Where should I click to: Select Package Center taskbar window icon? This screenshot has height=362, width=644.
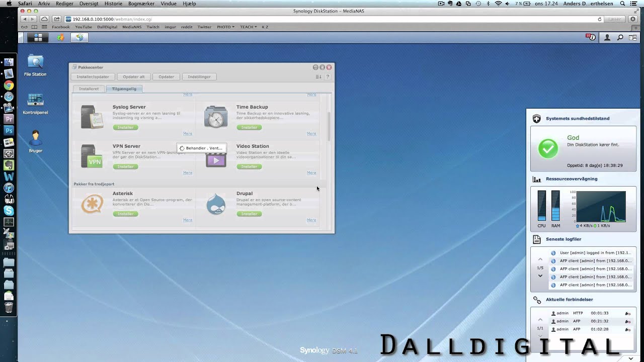tap(79, 37)
